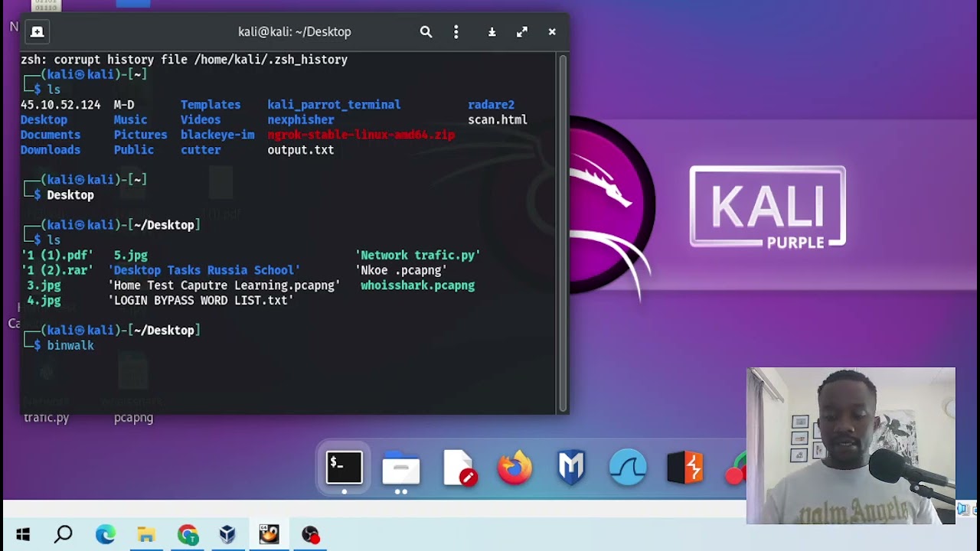980x551 pixels.
Task: Click 'output.txt' file name
Action: click(x=300, y=150)
